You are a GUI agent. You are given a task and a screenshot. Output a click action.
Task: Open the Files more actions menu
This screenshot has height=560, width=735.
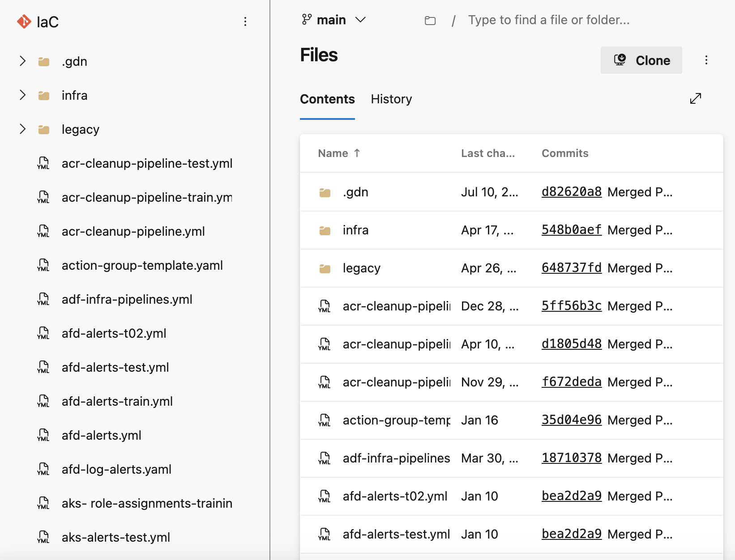(x=706, y=60)
